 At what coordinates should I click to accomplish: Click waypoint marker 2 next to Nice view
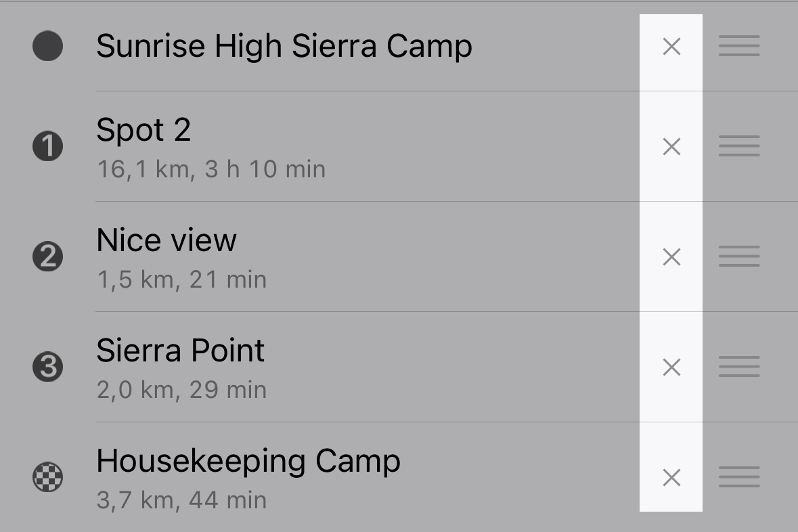(47, 256)
